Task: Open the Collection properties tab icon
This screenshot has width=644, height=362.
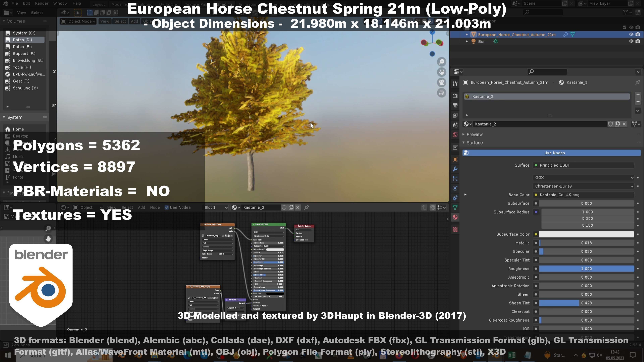Action: (455, 147)
